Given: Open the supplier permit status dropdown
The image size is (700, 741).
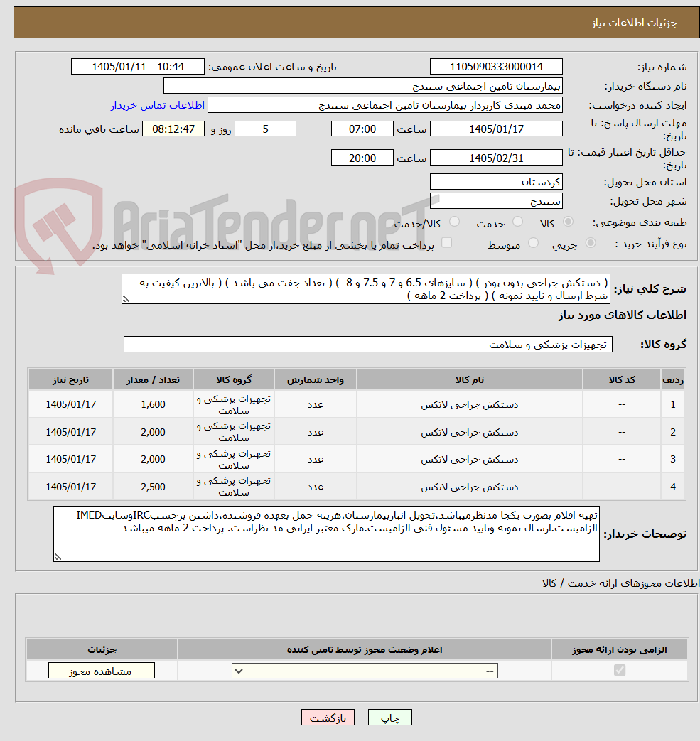Looking at the screenshot, I should click(x=365, y=671).
